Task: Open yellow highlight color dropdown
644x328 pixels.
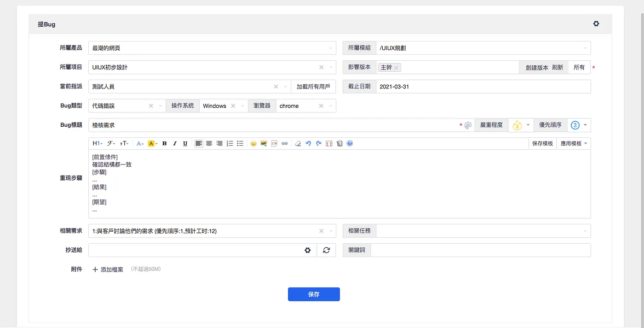Action: point(153,144)
